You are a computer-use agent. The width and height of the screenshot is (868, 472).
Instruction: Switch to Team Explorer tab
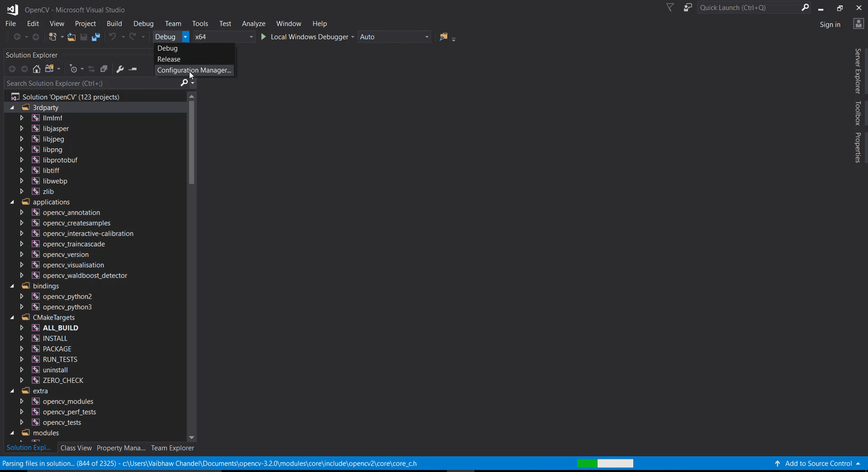click(172, 448)
